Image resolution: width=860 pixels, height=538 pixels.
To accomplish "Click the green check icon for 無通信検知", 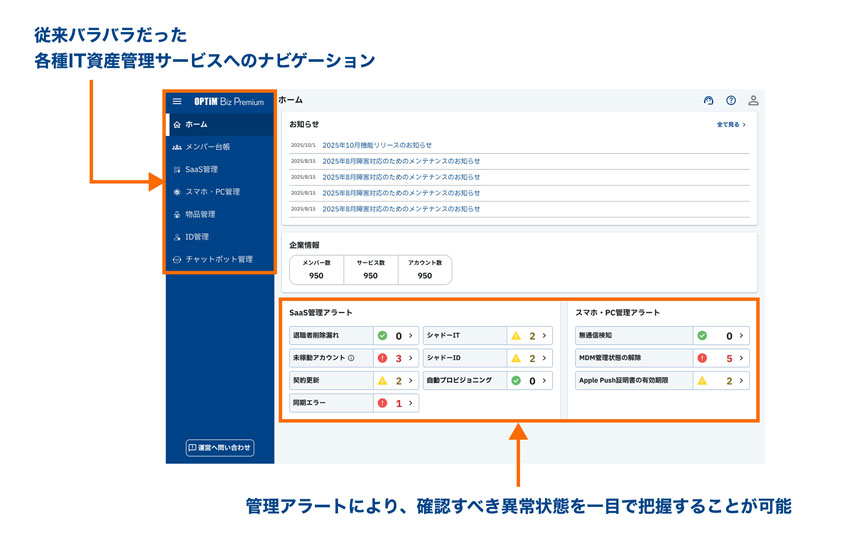I will (x=702, y=336).
